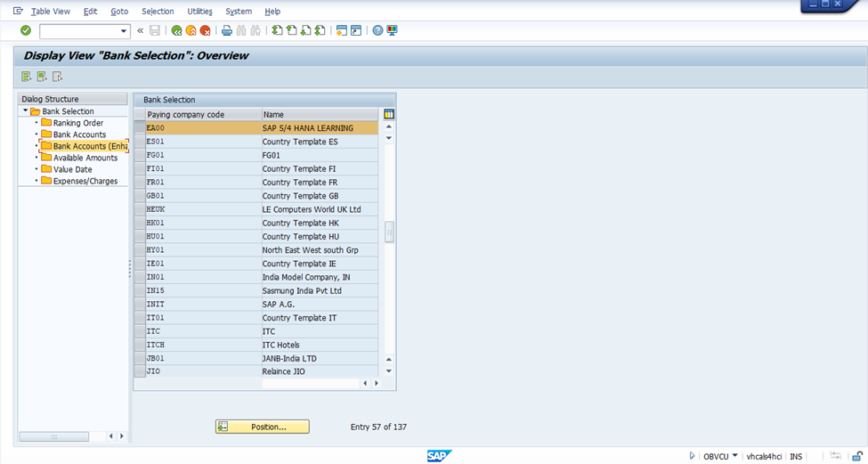
Task: Open the Help question mark icon
Action: coord(377,30)
